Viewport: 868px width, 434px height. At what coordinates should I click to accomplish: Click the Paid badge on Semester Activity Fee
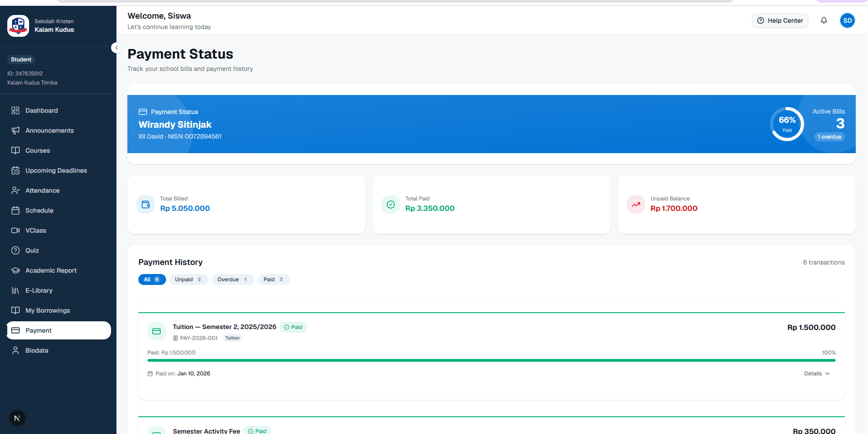257,431
